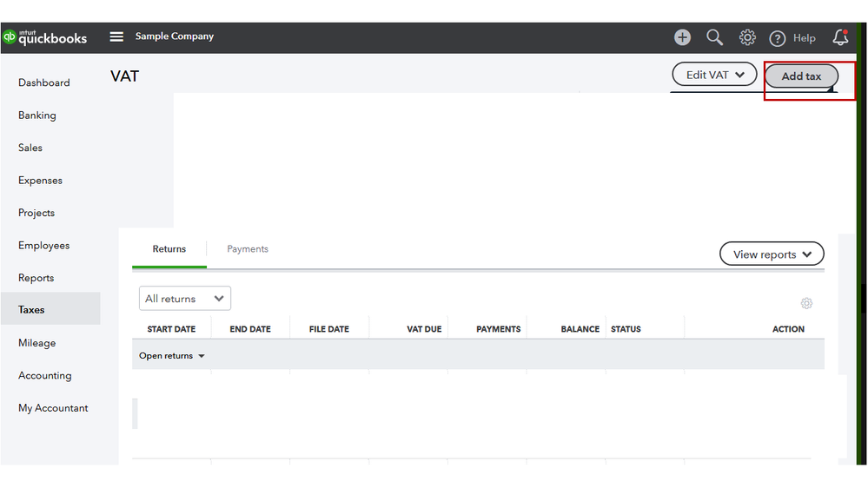Expand the Edit VAT dropdown
The height and width of the screenshot is (488, 868).
(714, 75)
